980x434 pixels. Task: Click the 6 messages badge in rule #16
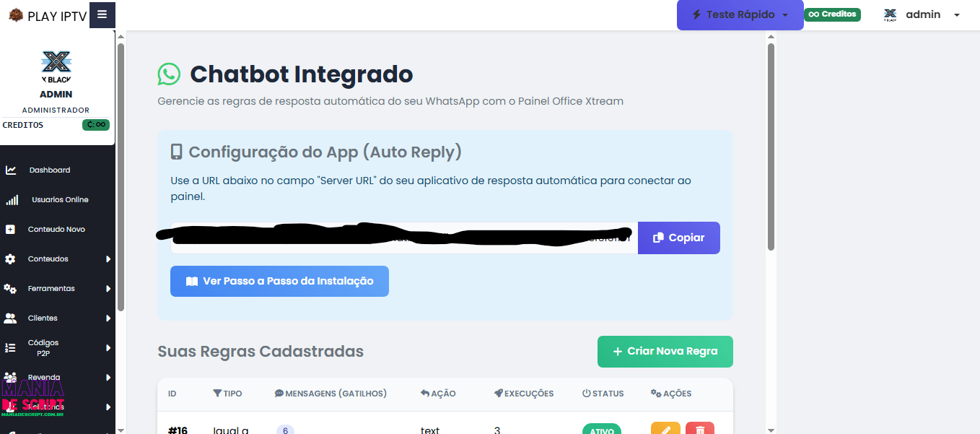285,430
